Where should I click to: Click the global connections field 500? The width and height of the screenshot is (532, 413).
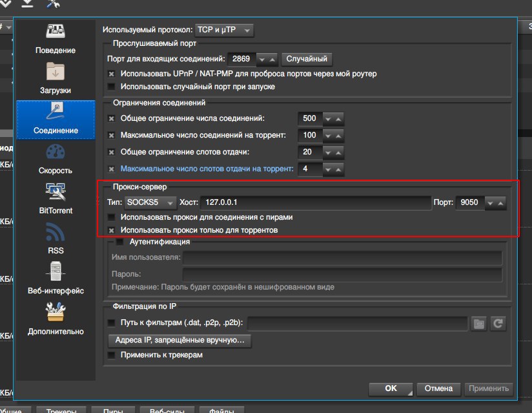click(310, 119)
